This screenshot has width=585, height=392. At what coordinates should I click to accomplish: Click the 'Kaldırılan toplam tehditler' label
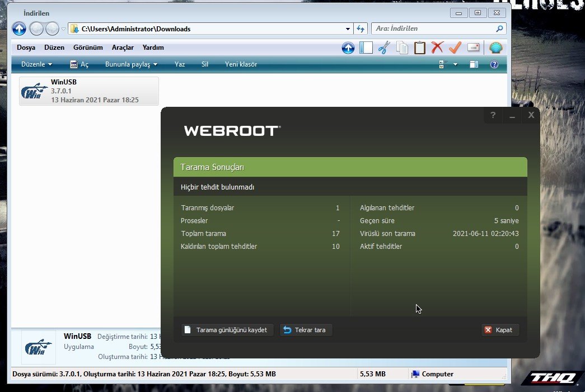(219, 246)
